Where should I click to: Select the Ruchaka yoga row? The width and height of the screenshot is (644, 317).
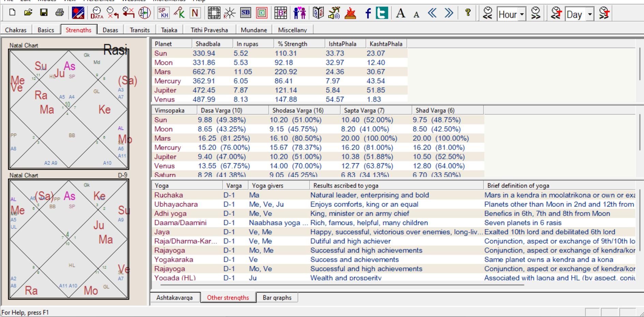click(169, 195)
